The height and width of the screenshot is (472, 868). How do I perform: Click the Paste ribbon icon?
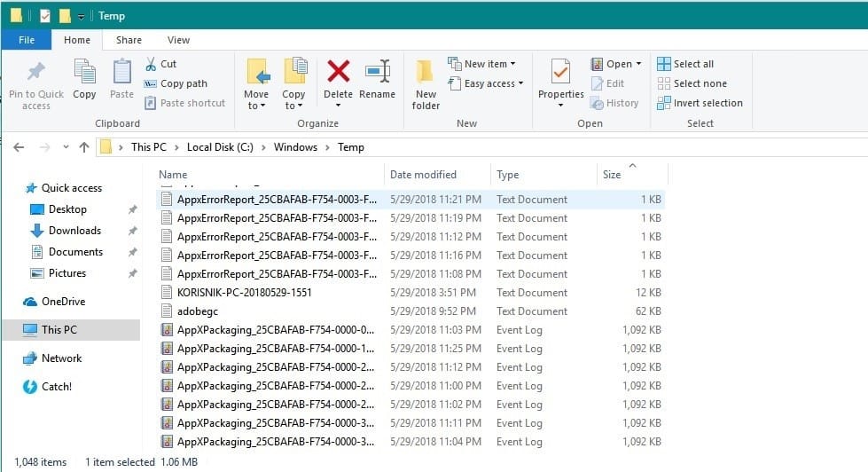click(121, 79)
